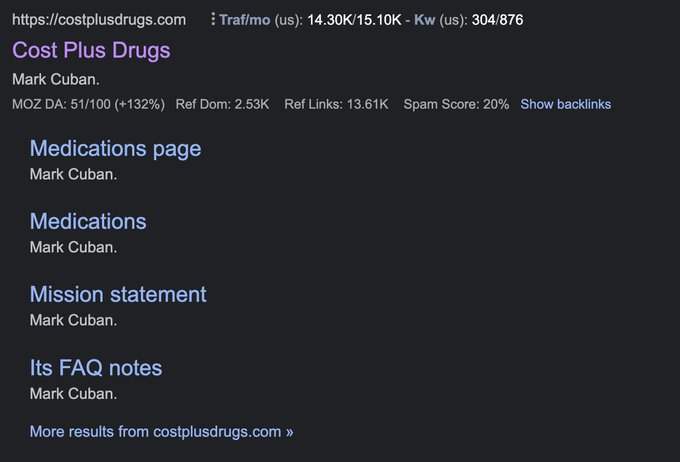Viewport: 680px width, 462px height.
Task: Click the (us) label next to Kw
Action: click(453, 20)
